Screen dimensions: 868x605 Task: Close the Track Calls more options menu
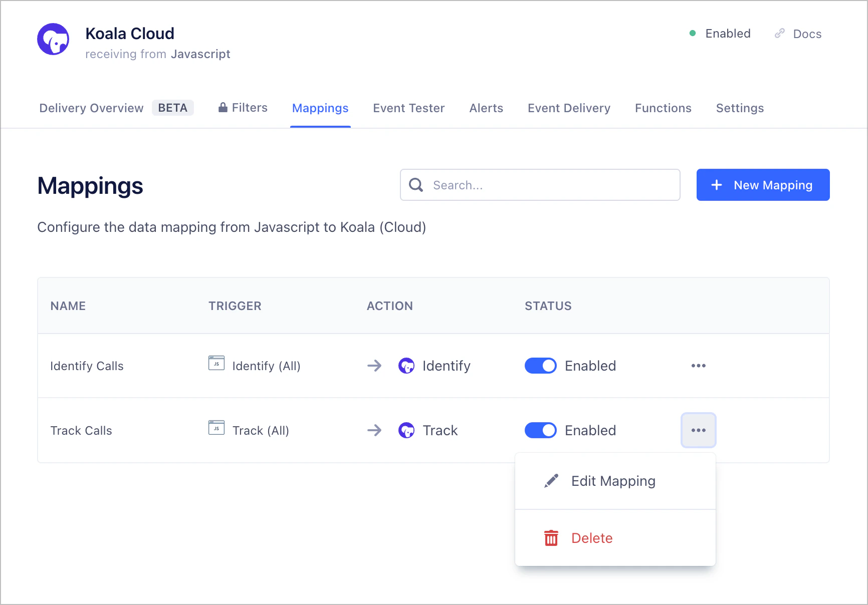pos(699,430)
